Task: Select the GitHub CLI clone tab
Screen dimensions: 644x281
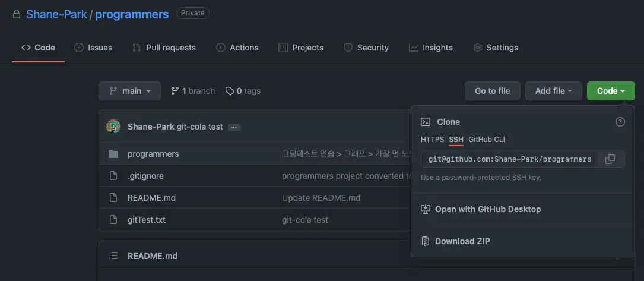Action: (487, 140)
